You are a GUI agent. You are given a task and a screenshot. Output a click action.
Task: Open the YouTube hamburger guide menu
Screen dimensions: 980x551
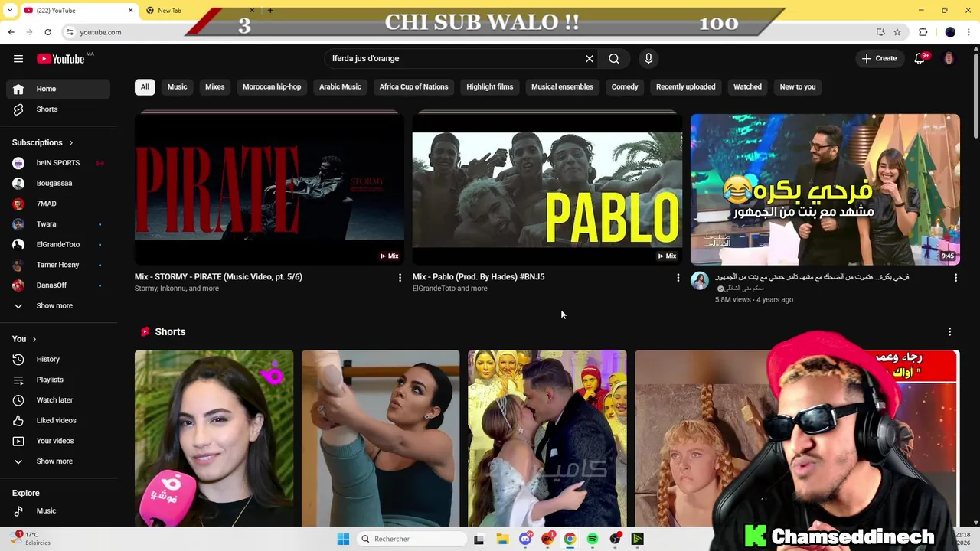coord(18,59)
